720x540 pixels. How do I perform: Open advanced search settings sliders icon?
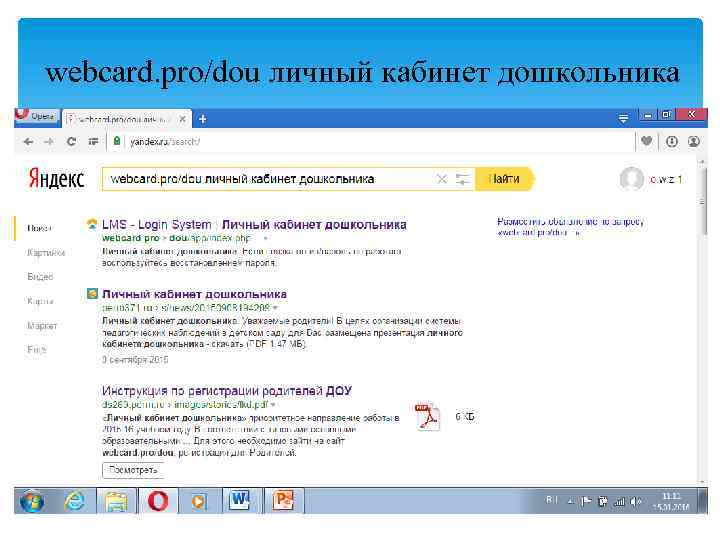[462, 179]
